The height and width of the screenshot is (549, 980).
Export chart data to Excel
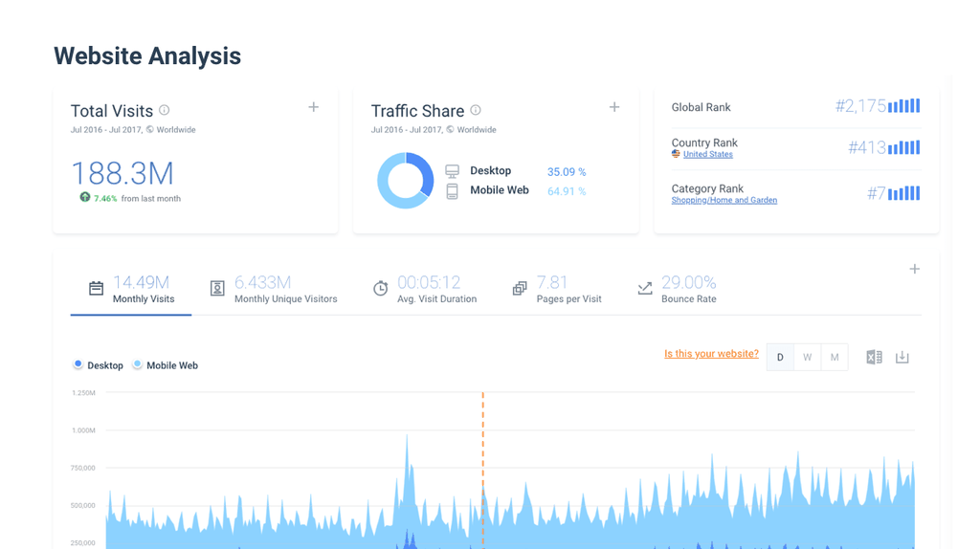(x=874, y=358)
